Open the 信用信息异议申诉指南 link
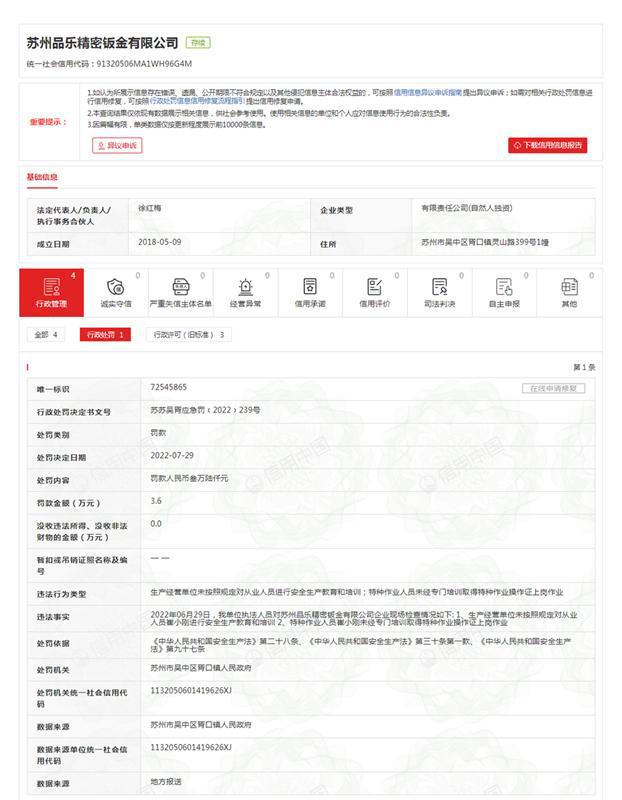622x800 pixels. pyautogui.click(x=428, y=92)
